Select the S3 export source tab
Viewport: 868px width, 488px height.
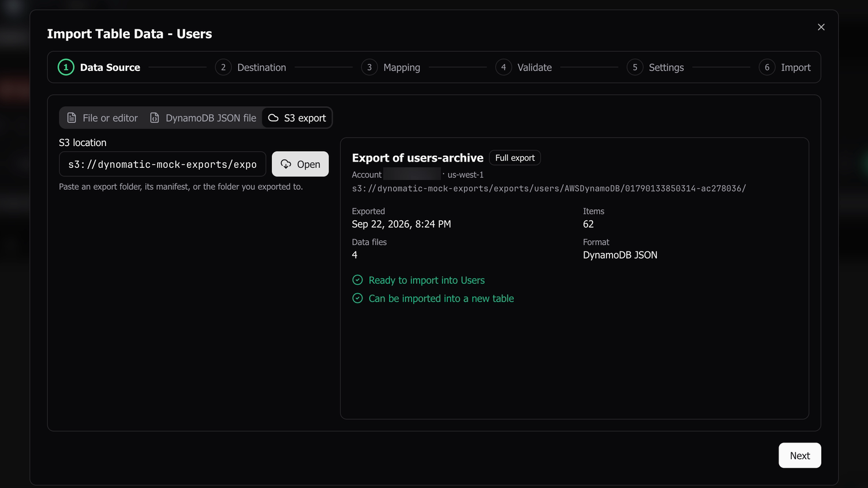(297, 118)
